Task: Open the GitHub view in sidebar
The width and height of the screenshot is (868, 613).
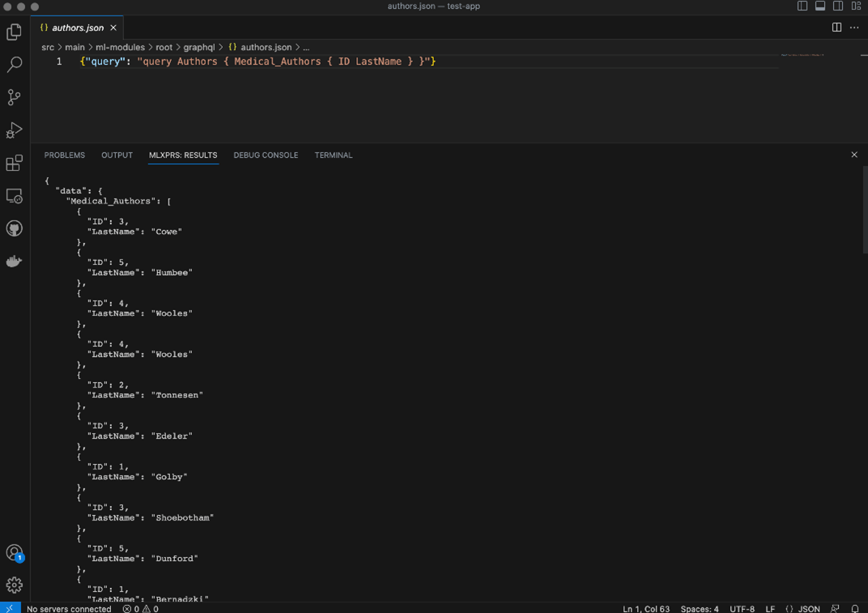Action: [14, 229]
